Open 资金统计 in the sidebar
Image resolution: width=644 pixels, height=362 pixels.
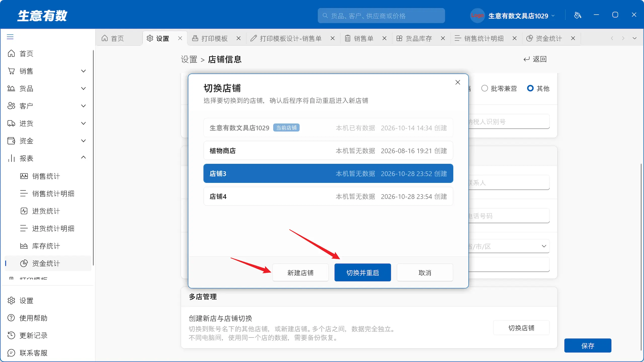(x=48, y=263)
